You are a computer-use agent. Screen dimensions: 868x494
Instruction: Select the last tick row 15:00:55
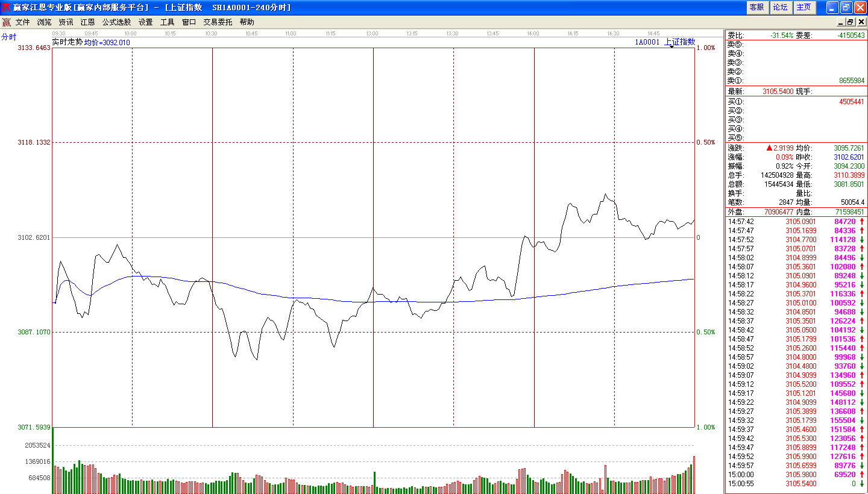click(x=796, y=483)
